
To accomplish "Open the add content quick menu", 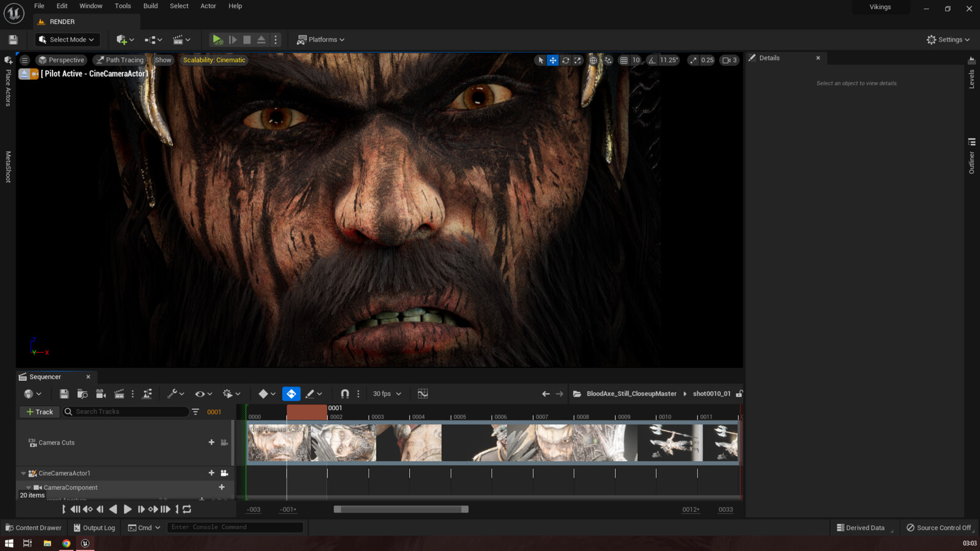I will point(125,40).
